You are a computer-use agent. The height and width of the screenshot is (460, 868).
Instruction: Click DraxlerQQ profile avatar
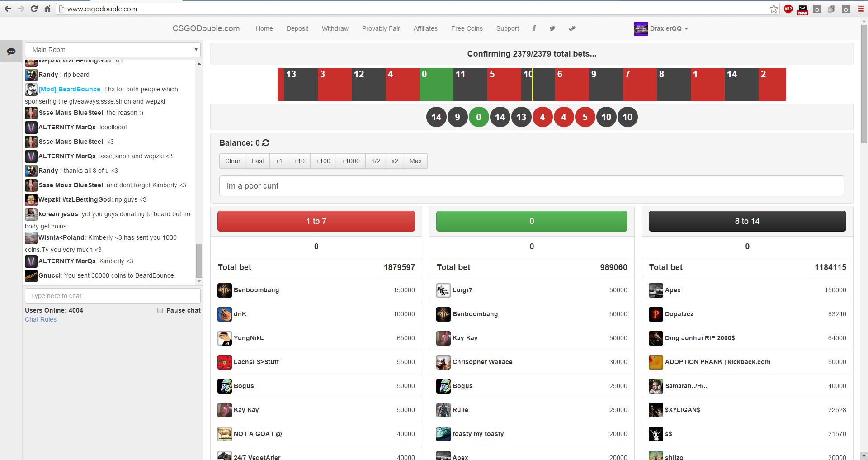tap(641, 28)
